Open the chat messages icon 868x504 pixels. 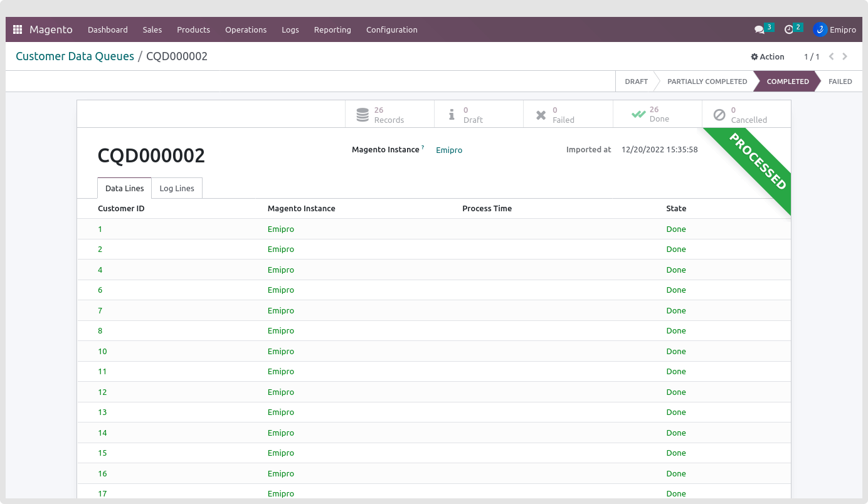point(760,29)
